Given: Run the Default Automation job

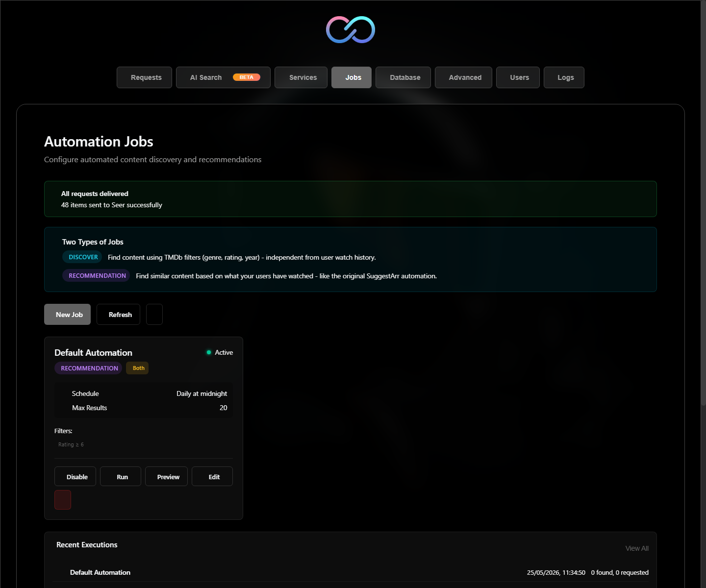Looking at the screenshot, I should pos(121,477).
